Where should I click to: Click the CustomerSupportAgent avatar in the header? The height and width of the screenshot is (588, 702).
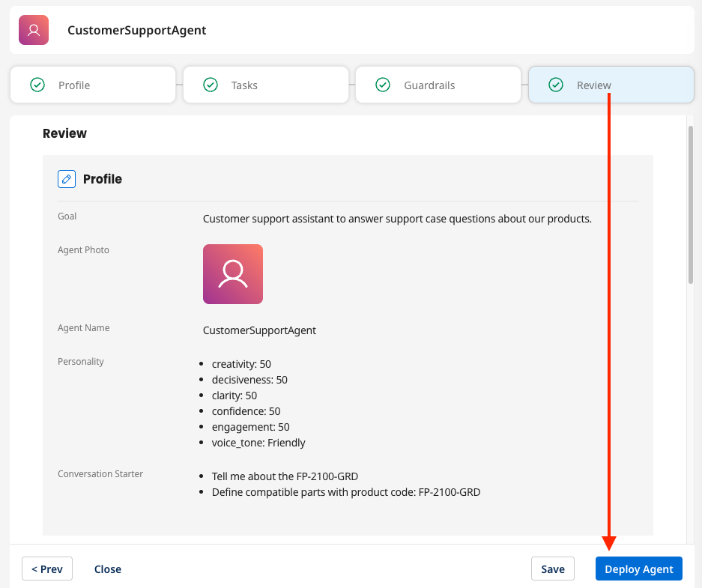point(33,30)
